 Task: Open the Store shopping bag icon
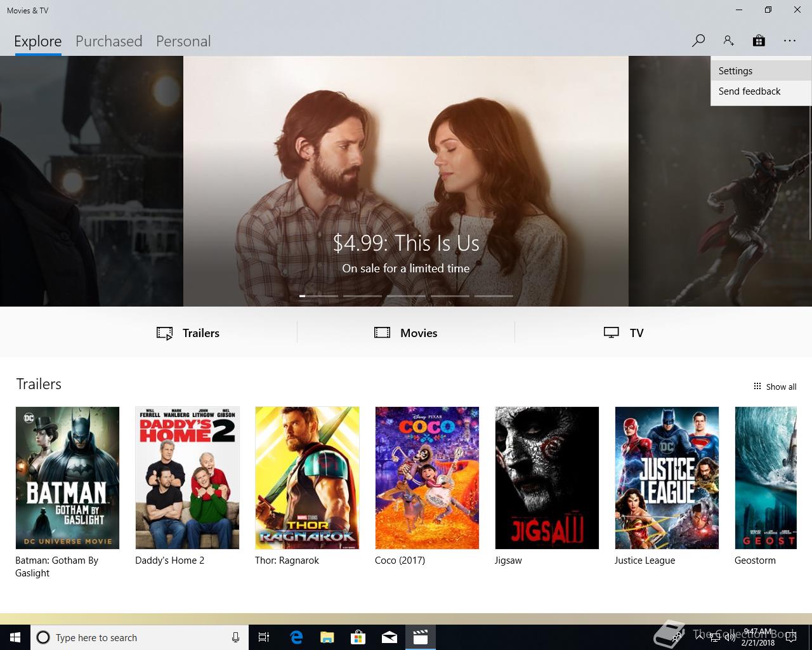tap(759, 41)
